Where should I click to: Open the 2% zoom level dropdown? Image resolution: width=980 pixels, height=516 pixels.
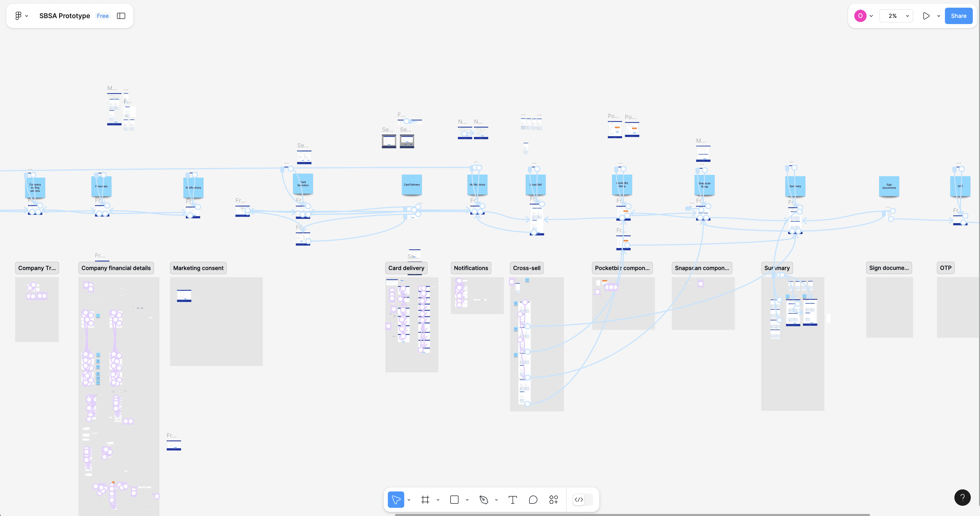(896, 16)
